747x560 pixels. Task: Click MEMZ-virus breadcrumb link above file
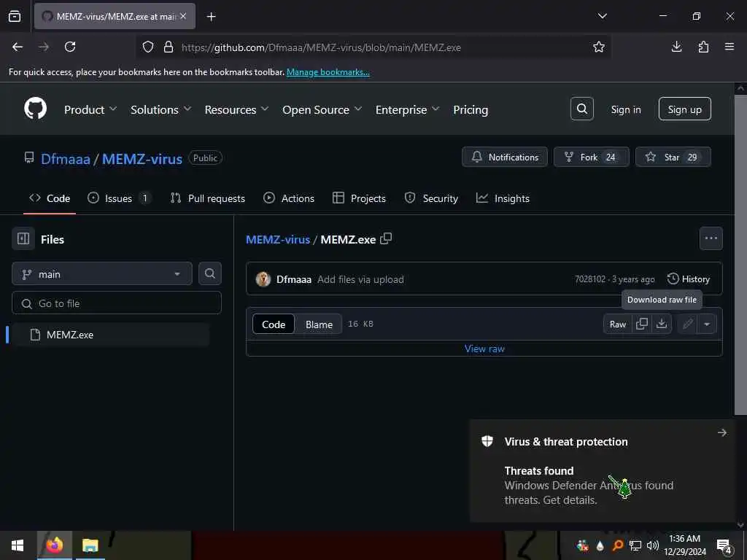278,239
